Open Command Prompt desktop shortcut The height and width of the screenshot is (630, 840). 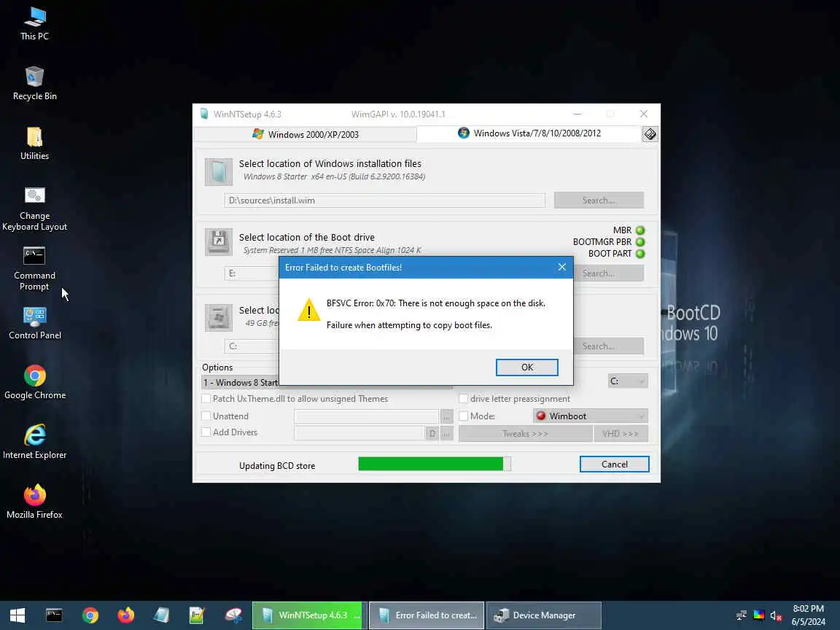[x=34, y=268]
